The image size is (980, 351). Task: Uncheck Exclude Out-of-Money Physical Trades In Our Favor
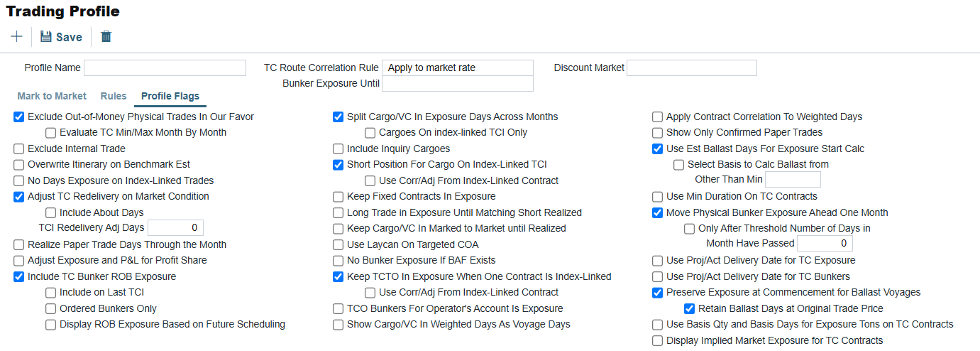19,117
